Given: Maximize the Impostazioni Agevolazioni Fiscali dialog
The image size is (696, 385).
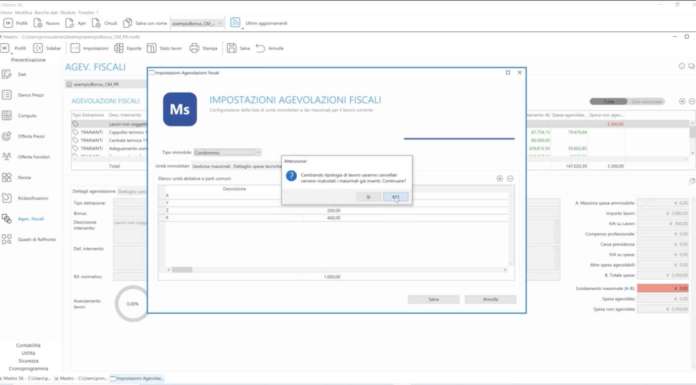Looking at the screenshot, I should [508, 72].
